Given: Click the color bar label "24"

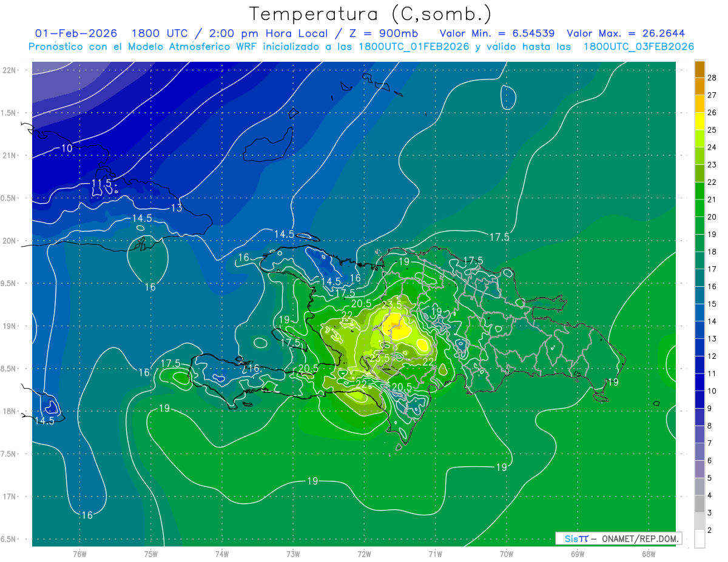Looking at the screenshot, I should [712, 147].
